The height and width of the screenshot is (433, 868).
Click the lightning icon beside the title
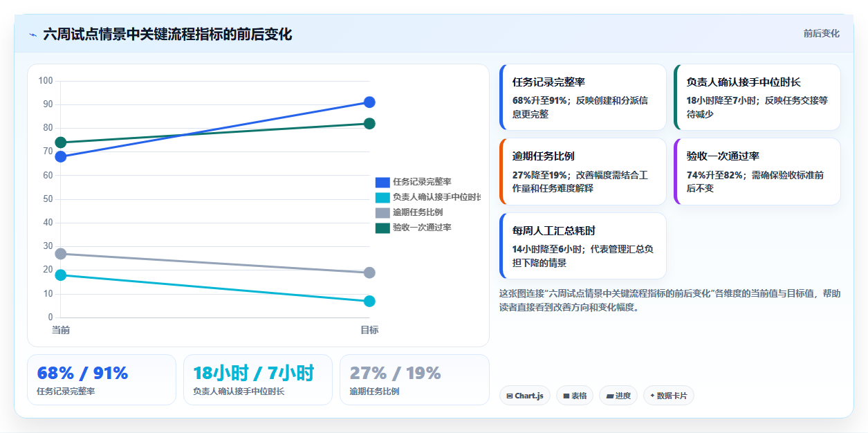[33, 35]
